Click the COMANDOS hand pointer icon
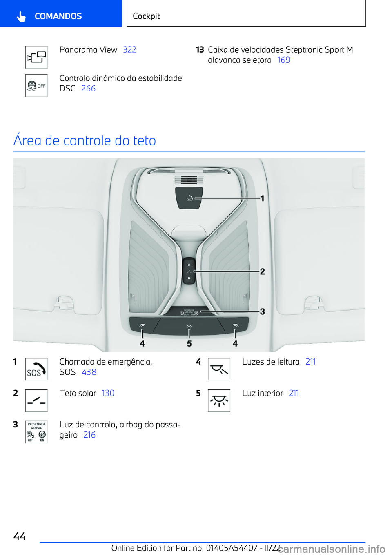Screen dimensions: 392x556 click(21, 16)
